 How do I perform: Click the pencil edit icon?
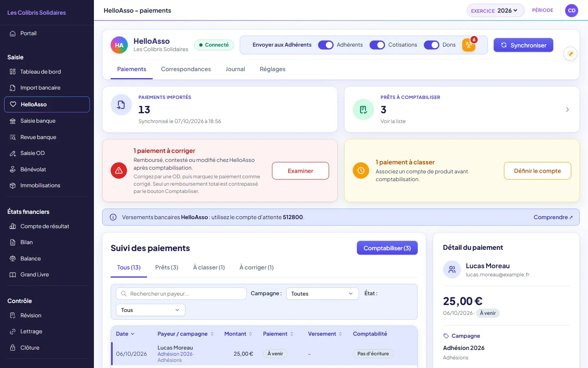pyautogui.click(x=570, y=54)
